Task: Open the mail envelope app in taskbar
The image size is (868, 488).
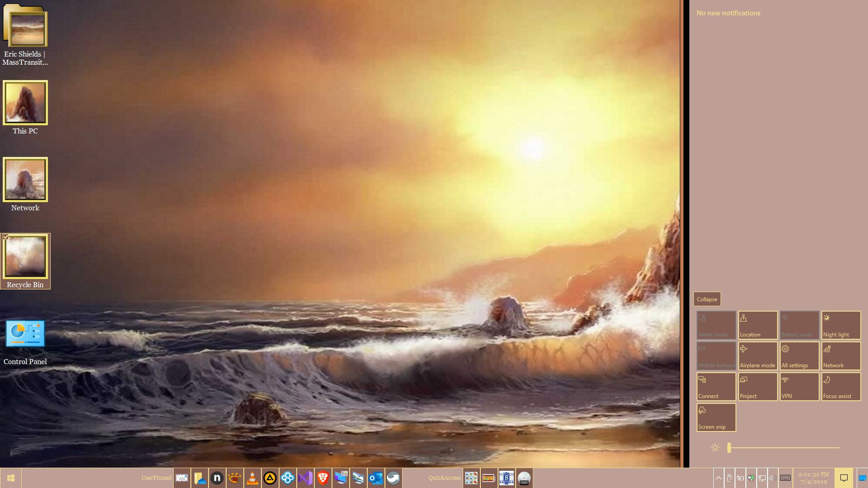Action: point(182,478)
